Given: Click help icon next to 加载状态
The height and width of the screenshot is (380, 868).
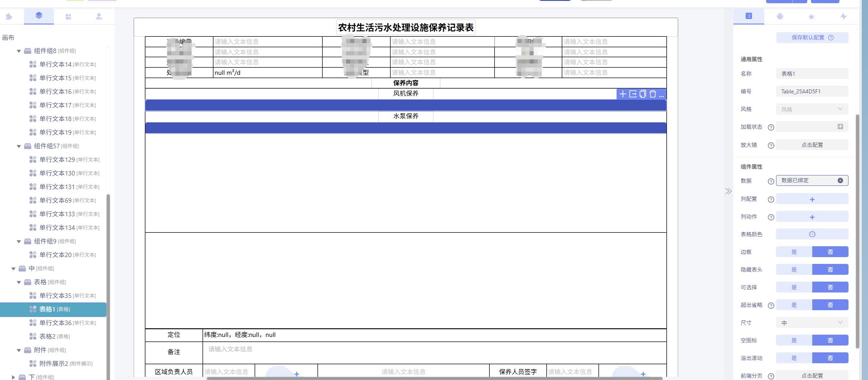Looking at the screenshot, I should (x=771, y=127).
